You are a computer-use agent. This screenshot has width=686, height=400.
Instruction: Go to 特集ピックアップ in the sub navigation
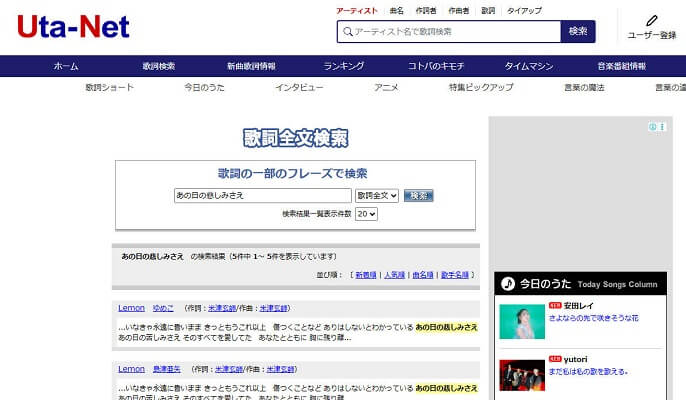click(481, 88)
